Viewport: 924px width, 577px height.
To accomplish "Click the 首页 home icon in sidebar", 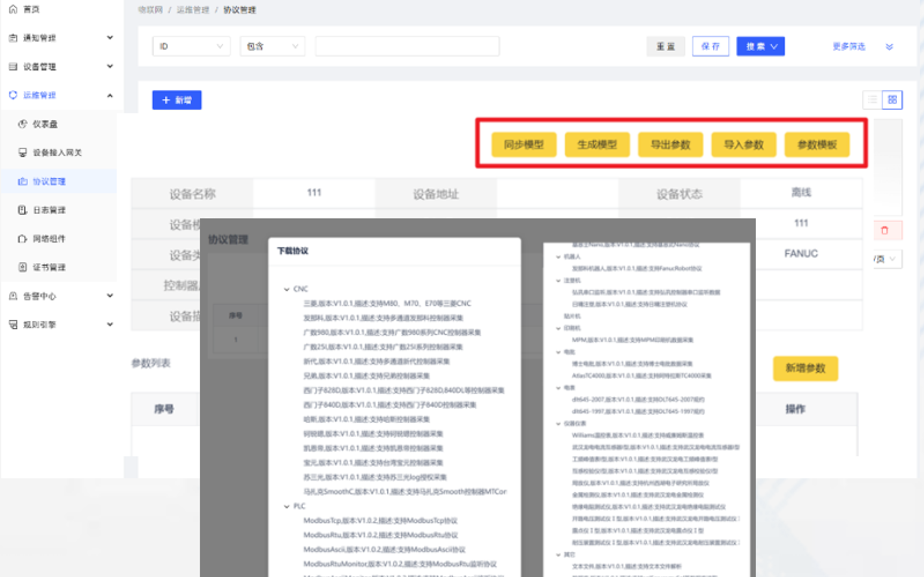I will [13, 9].
